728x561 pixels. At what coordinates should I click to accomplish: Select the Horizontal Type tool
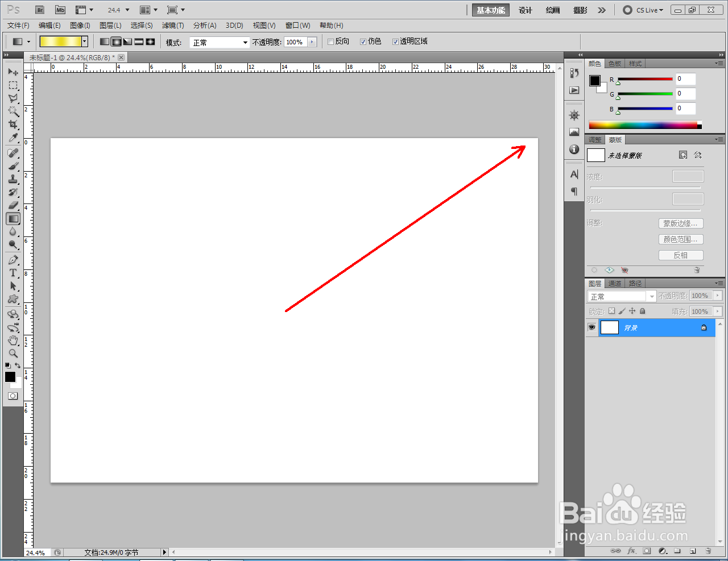[13, 273]
